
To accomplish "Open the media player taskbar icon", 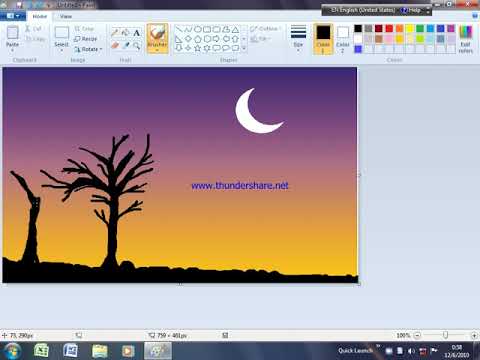I will pos(128,351).
